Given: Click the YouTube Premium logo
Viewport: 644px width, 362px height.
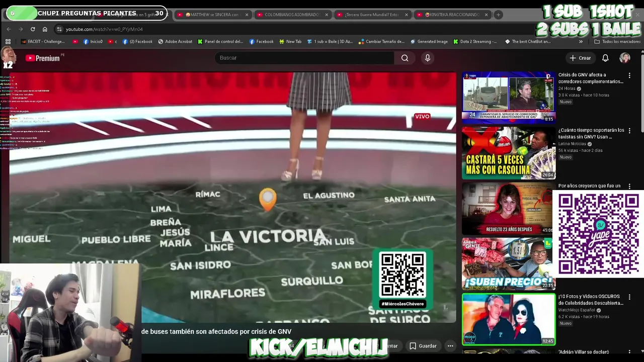Looking at the screenshot, I should pos(43,58).
